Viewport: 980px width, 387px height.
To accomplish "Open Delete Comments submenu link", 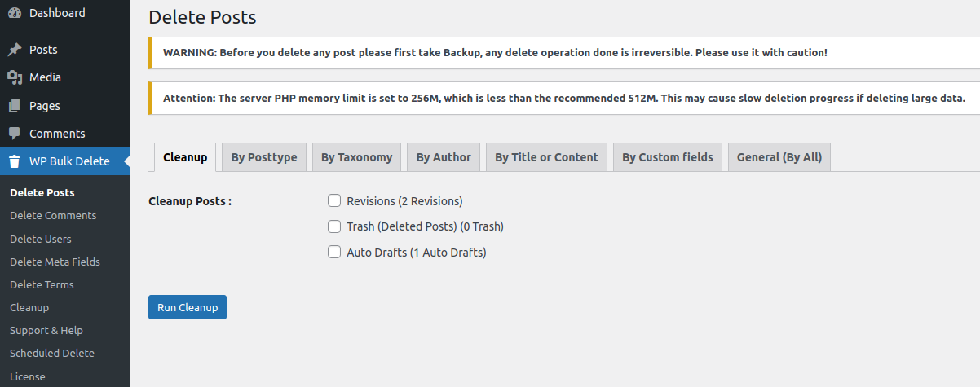I will pos(53,216).
